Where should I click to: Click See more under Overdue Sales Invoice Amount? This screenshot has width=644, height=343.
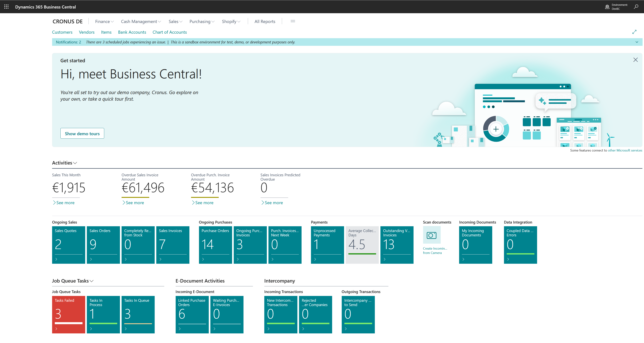133,203
